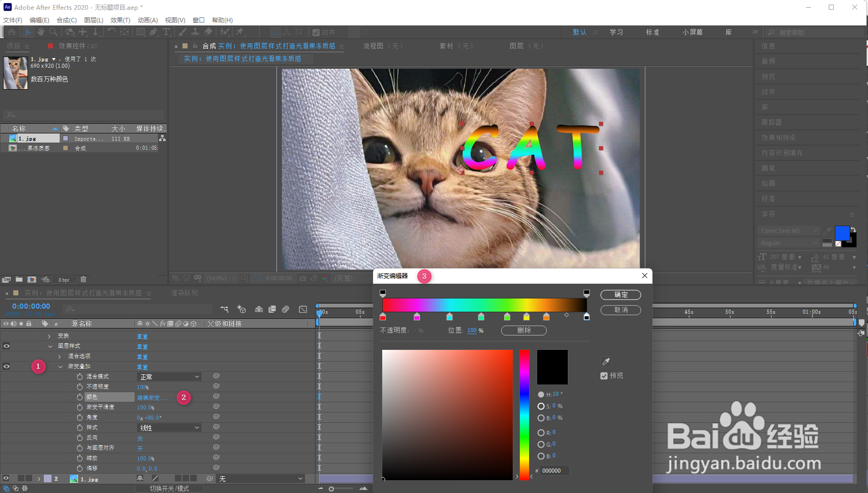Toggle the Frame Blending icon in timeline
The height and width of the screenshot is (493, 868).
point(272,309)
